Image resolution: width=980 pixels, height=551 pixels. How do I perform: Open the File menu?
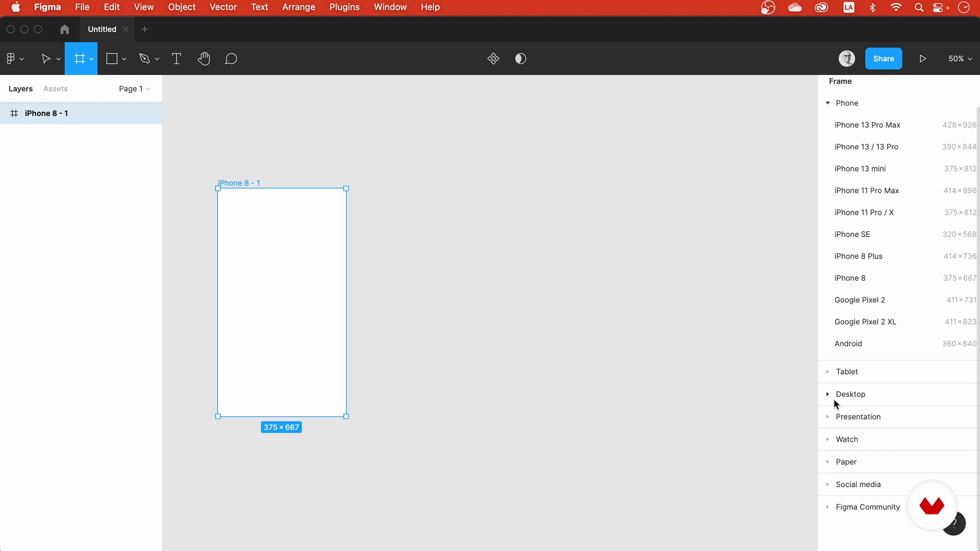point(82,7)
